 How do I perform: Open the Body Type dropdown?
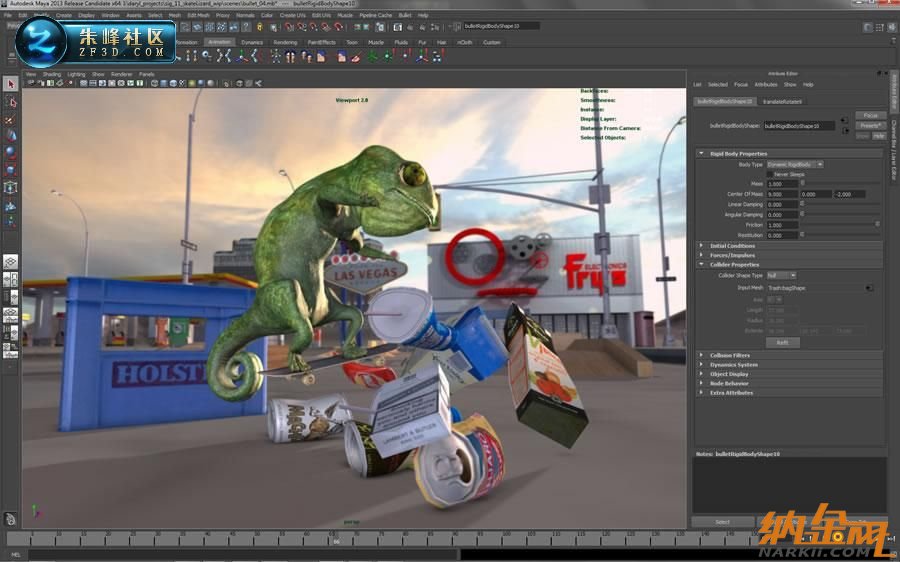pos(795,164)
